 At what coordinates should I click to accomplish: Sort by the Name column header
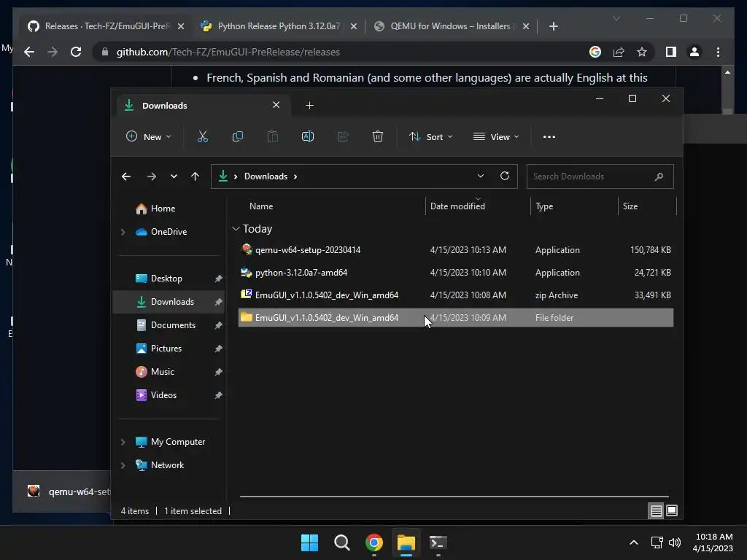pyautogui.click(x=261, y=206)
